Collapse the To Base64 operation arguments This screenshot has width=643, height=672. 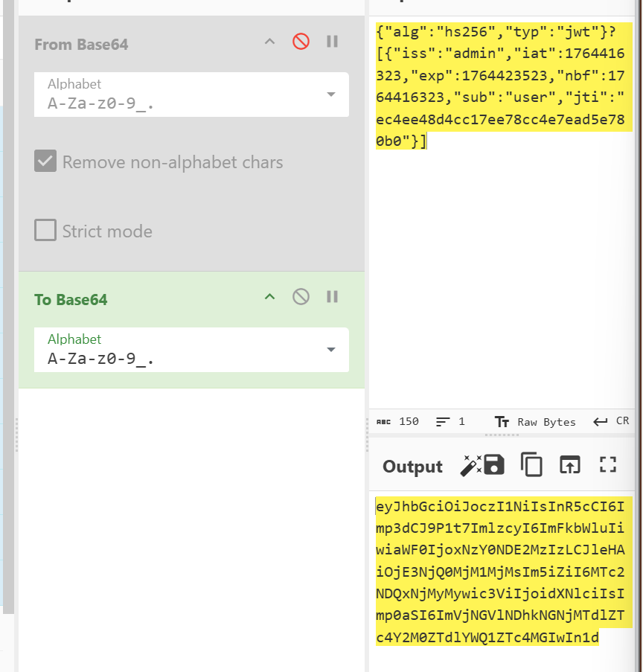pyautogui.click(x=270, y=297)
